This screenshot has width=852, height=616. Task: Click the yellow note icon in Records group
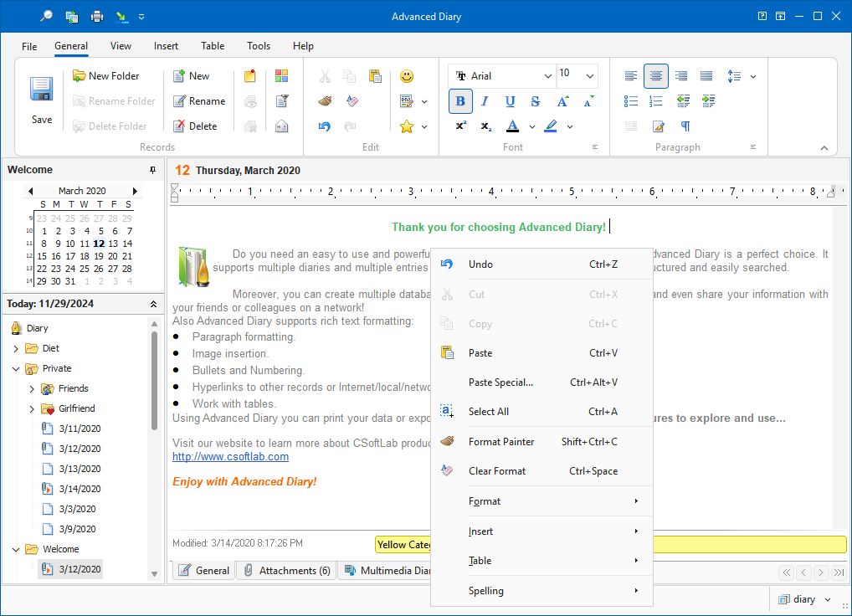pos(250,76)
